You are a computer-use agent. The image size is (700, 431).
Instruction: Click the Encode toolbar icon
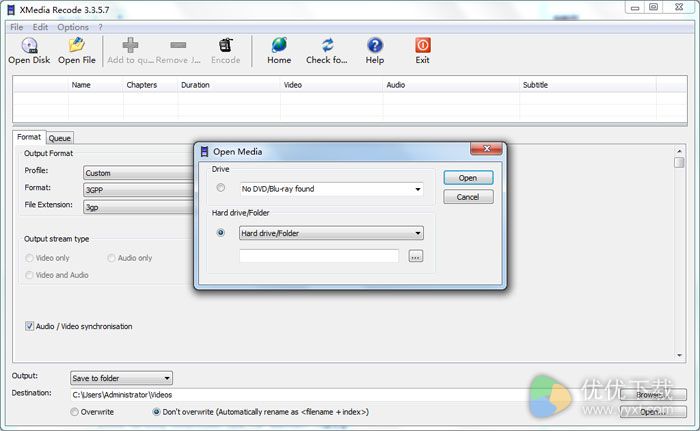pos(226,45)
